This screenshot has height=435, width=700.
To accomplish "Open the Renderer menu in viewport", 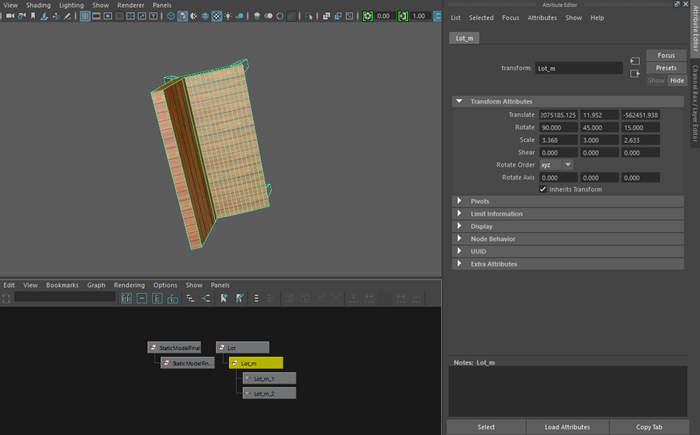I will point(130,5).
